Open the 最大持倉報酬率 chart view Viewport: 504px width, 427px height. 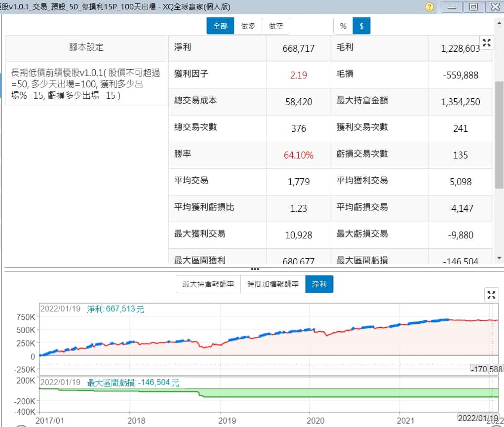(208, 284)
